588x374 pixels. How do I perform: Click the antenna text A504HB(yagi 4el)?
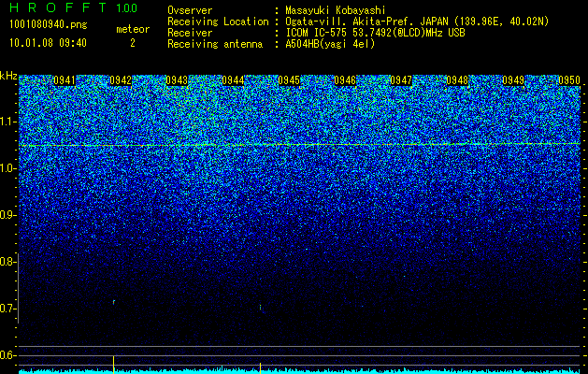(330, 44)
